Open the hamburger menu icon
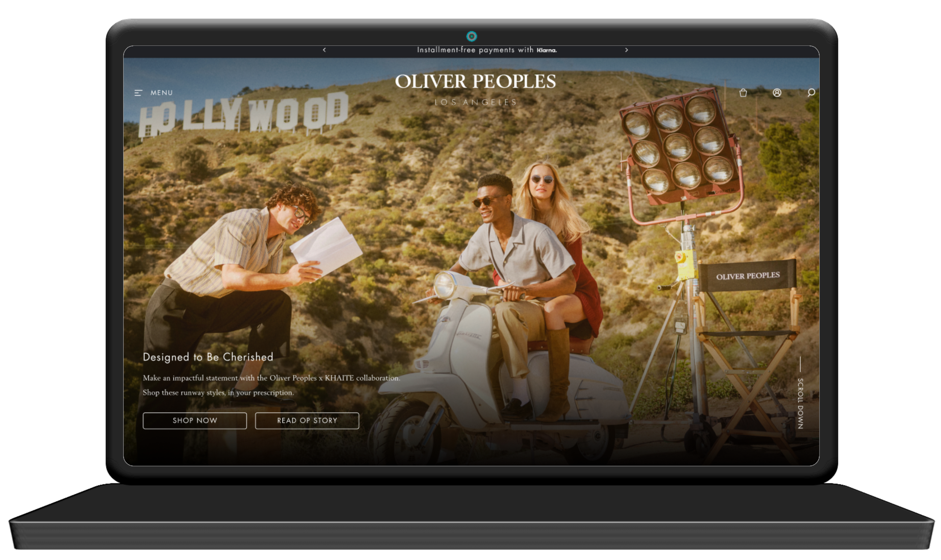 coord(138,93)
